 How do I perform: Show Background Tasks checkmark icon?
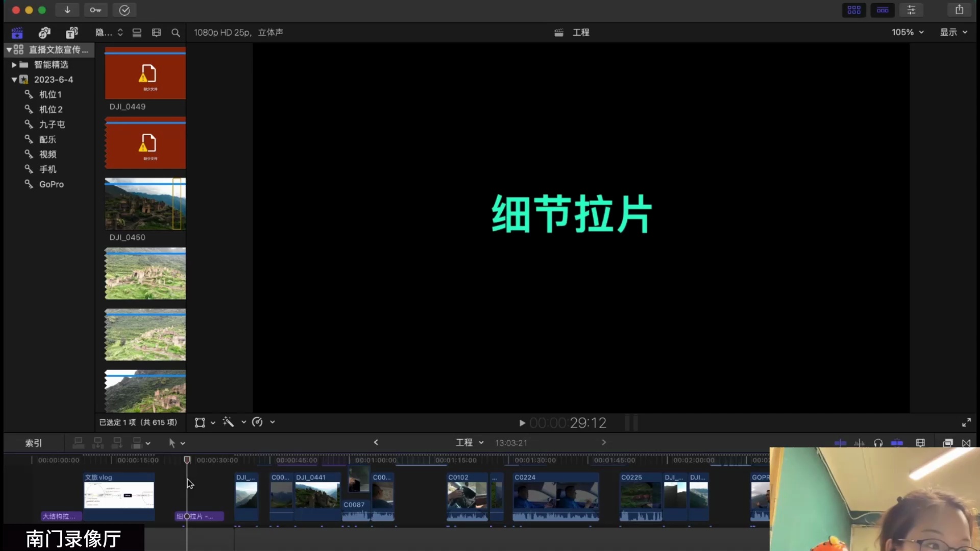coord(124,10)
